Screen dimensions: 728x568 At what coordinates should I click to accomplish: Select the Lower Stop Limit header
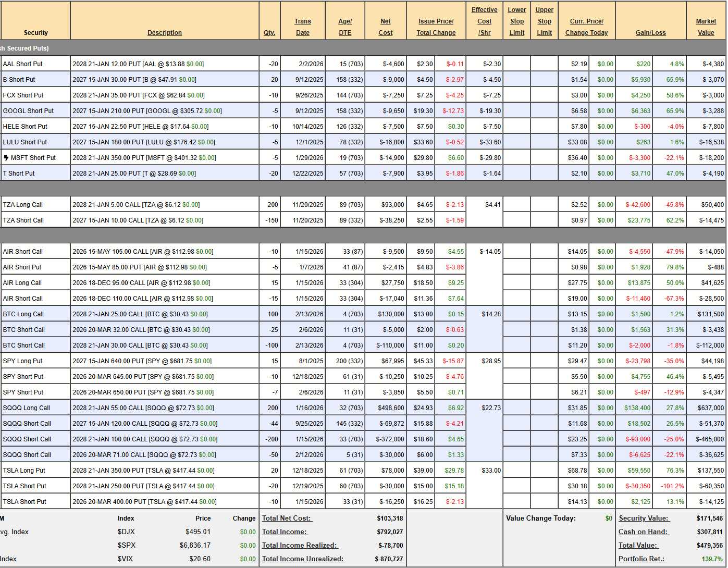click(516, 21)
